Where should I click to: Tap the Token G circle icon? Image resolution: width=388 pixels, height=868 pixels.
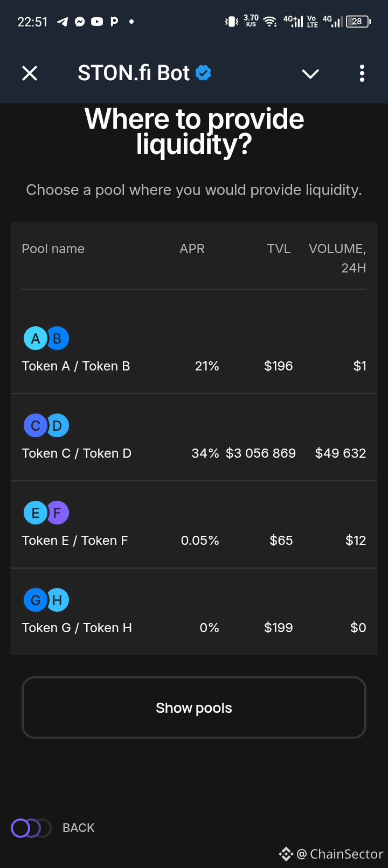(36, 600)
